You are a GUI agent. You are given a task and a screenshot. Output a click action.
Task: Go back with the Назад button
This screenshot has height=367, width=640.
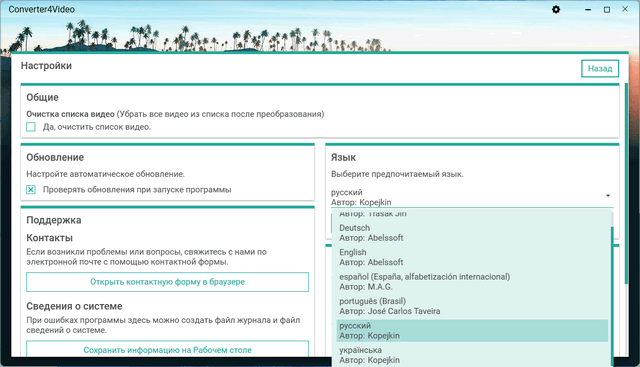click(600, 69)
